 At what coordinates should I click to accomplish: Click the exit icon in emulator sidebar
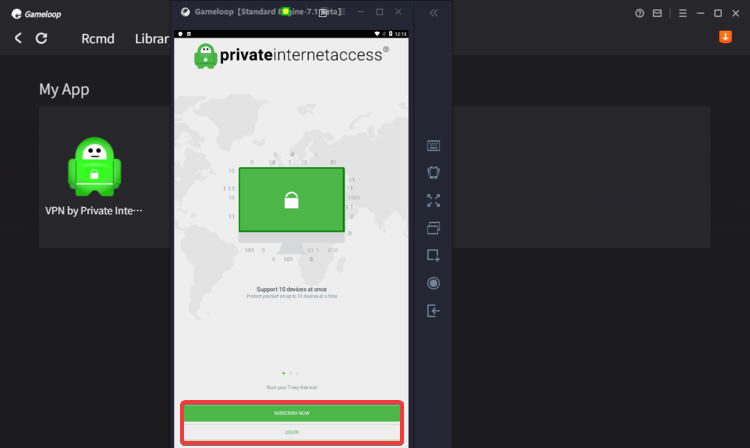433,311
